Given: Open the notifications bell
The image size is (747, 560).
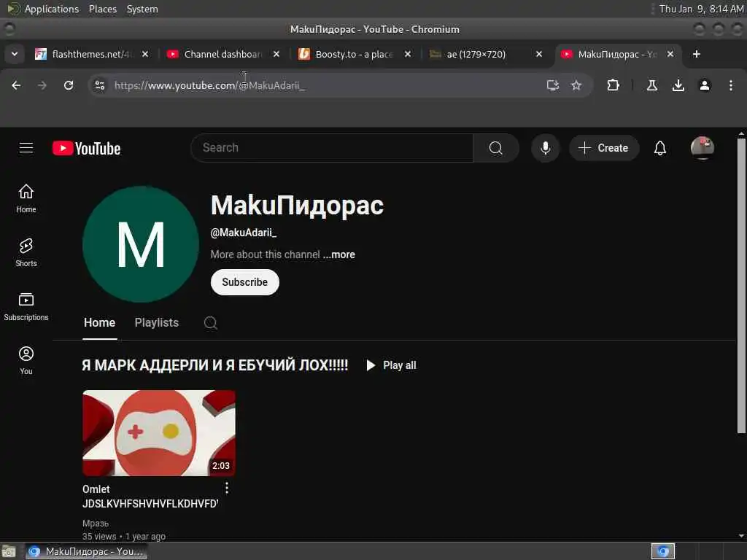Looking at the screenshot, I should click(659, 148).
